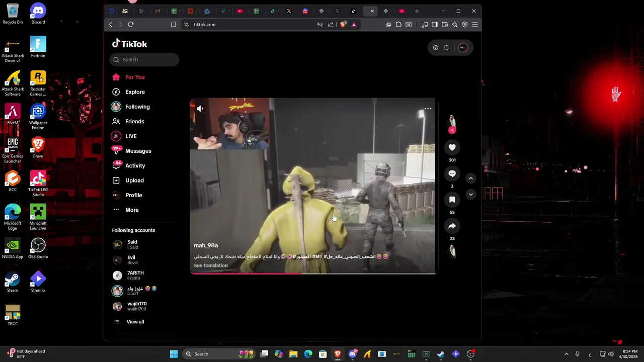Show hidden system tray icons
Viewport: 644px width, 362px height.
click(567, 354)
